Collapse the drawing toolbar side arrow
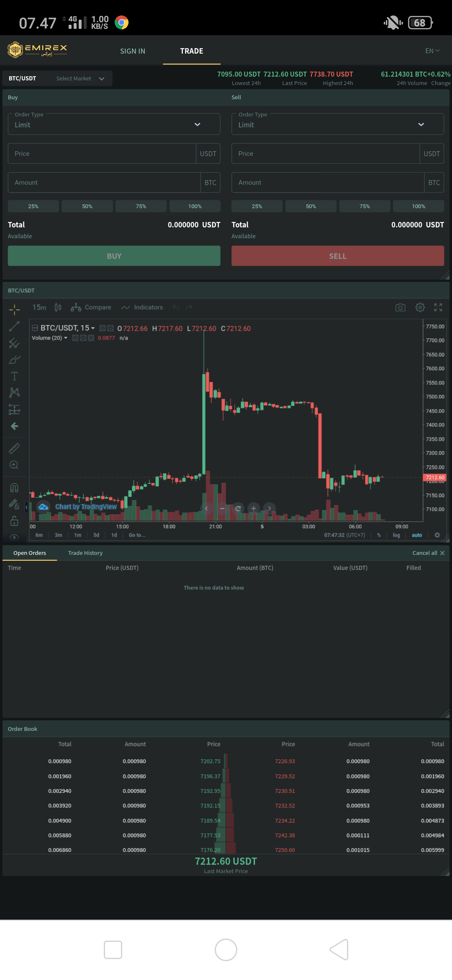The height and width of the screenshot is (980, 452). [26, 507]
